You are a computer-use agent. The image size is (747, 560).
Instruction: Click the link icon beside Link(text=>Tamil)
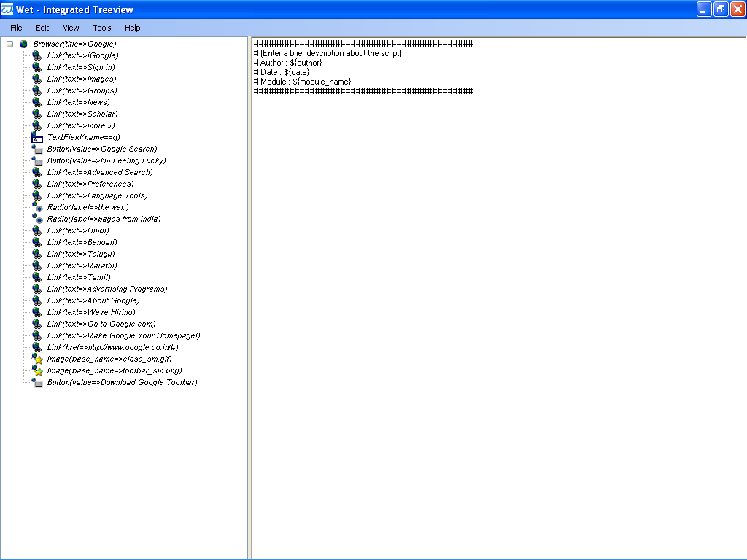(x=36, y=278)
